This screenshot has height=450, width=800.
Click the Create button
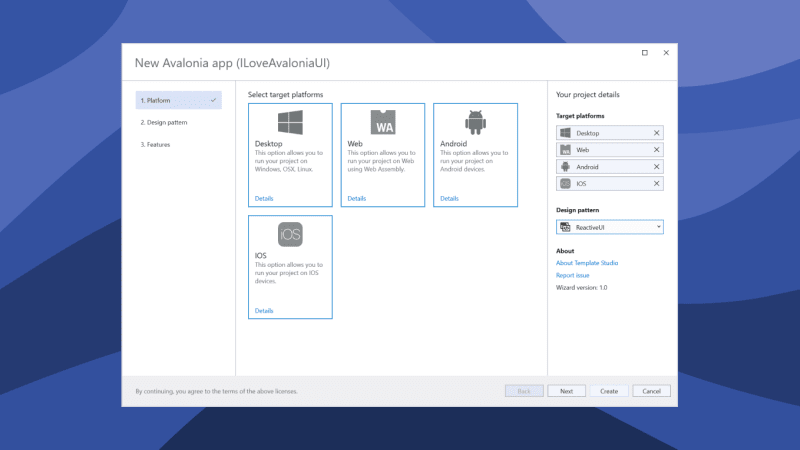(609, 391)
